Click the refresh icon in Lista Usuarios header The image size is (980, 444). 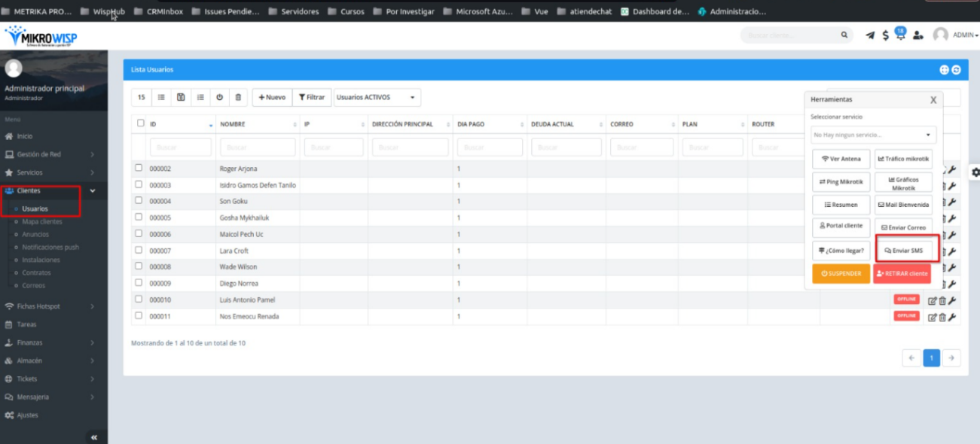click(956, 70)
